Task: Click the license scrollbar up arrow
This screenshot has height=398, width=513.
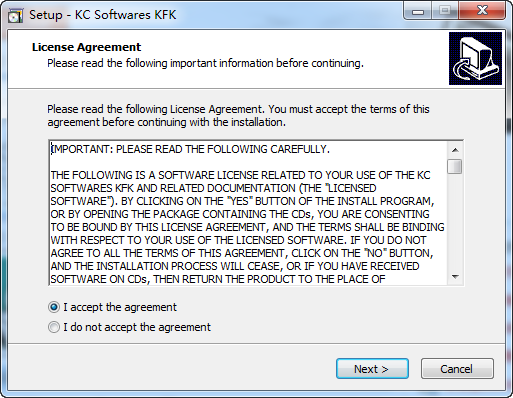Action: click(x=455, y=150)
